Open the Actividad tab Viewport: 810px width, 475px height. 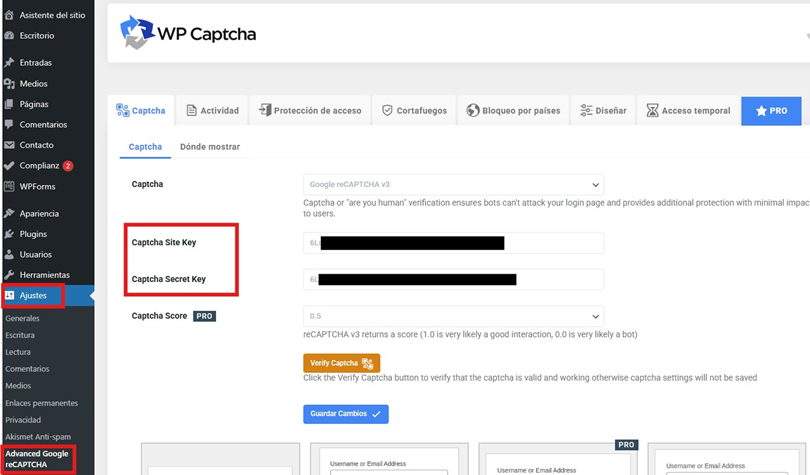(212, 110)
